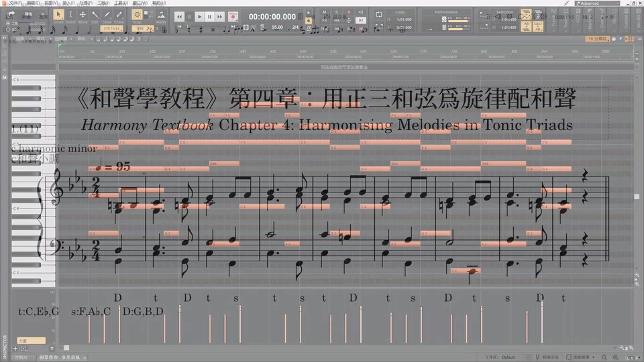This screenshot has width=644, height=362.
Task: Click the C4 key on piano keyboard
Action: (34, 208)
